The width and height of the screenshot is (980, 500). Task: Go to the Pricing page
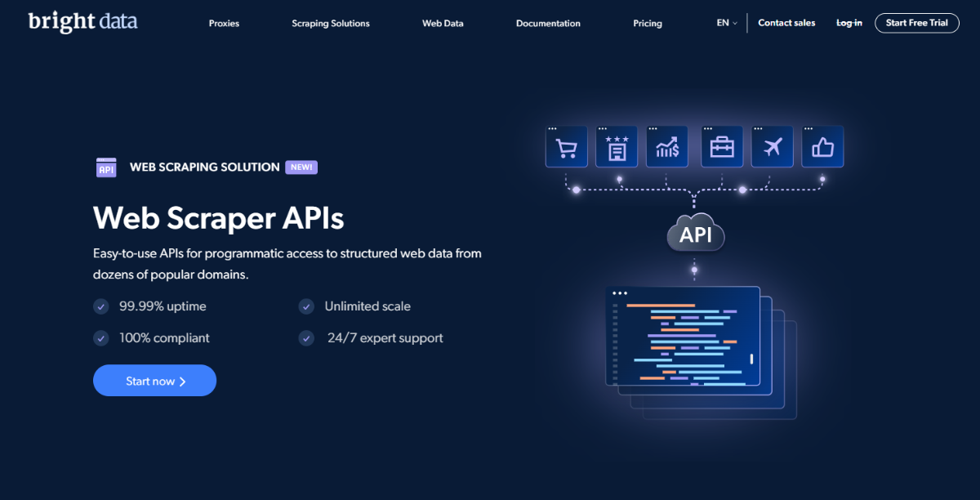648,24
